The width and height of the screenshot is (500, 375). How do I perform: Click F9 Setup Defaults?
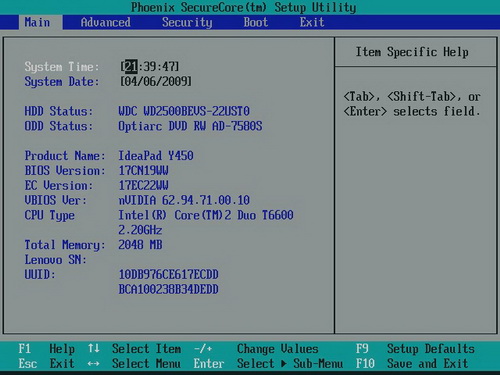[415, 349]
